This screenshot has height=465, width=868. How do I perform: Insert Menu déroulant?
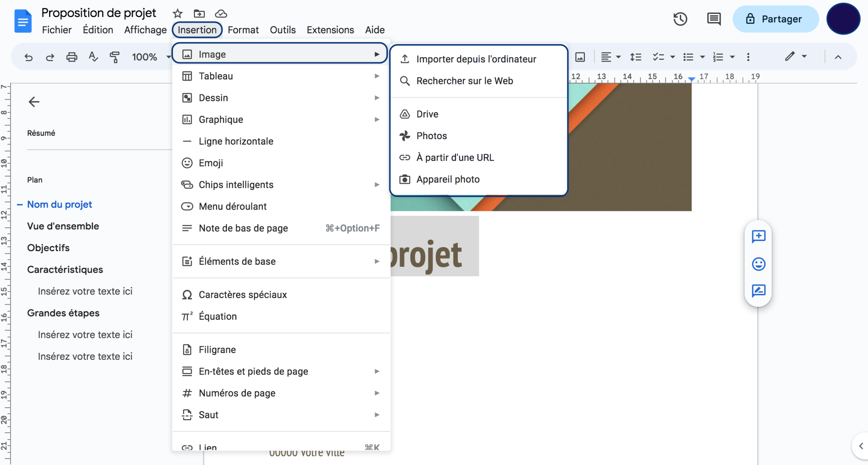click(x=281, y=206)
